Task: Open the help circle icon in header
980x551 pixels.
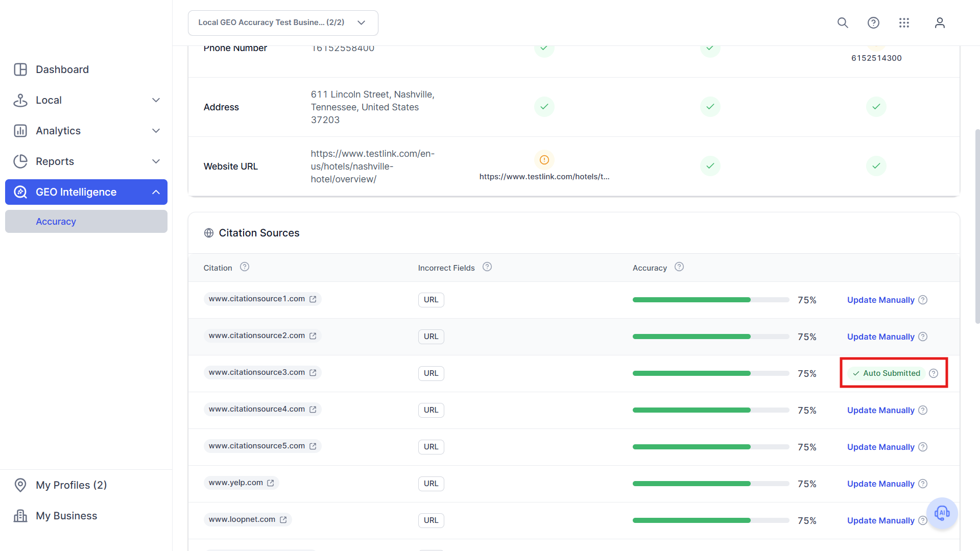Action: pyautogui.click(x=873, y=22)
